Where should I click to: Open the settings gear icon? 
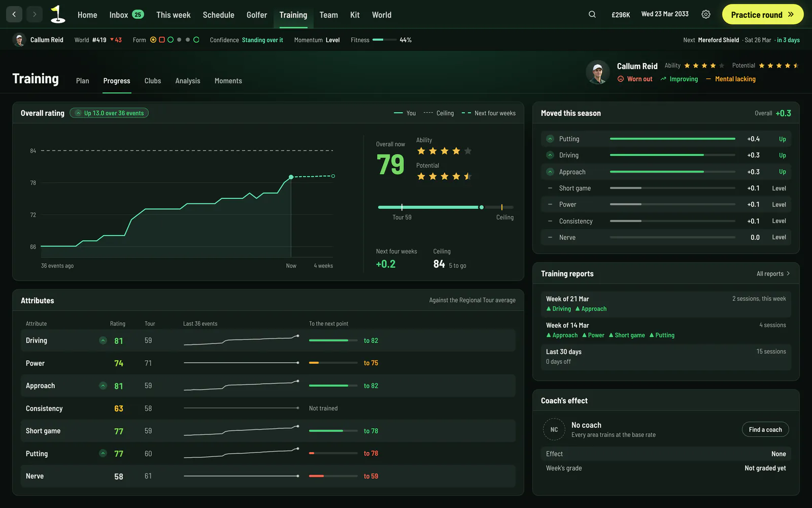coord(706,14)
